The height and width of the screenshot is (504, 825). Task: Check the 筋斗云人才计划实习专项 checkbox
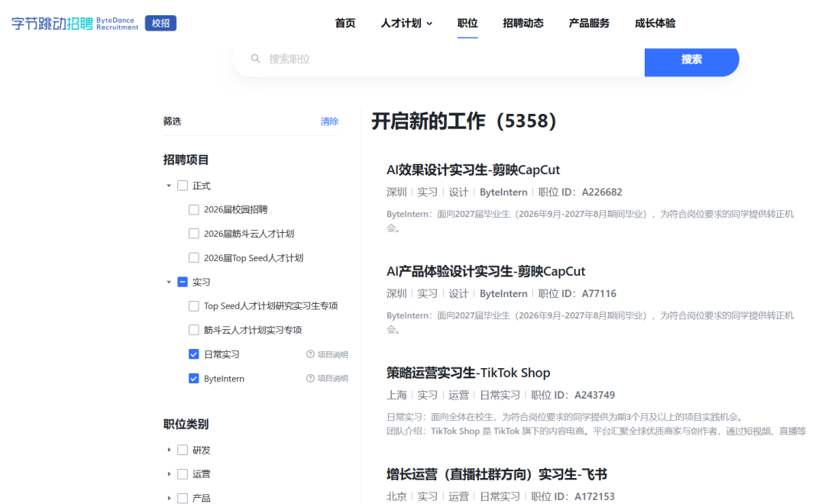pos(193,330)
